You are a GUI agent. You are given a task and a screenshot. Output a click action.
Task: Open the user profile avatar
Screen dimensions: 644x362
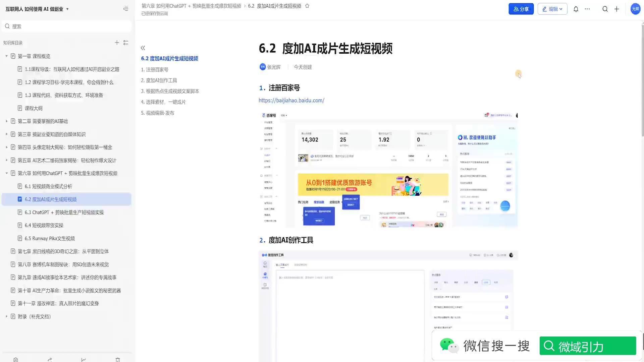[635, 9]
